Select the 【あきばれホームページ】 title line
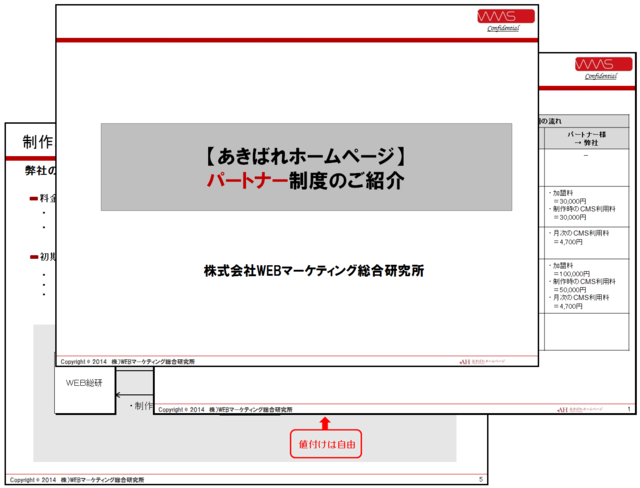The image size is (640, 488). [305, 156]
